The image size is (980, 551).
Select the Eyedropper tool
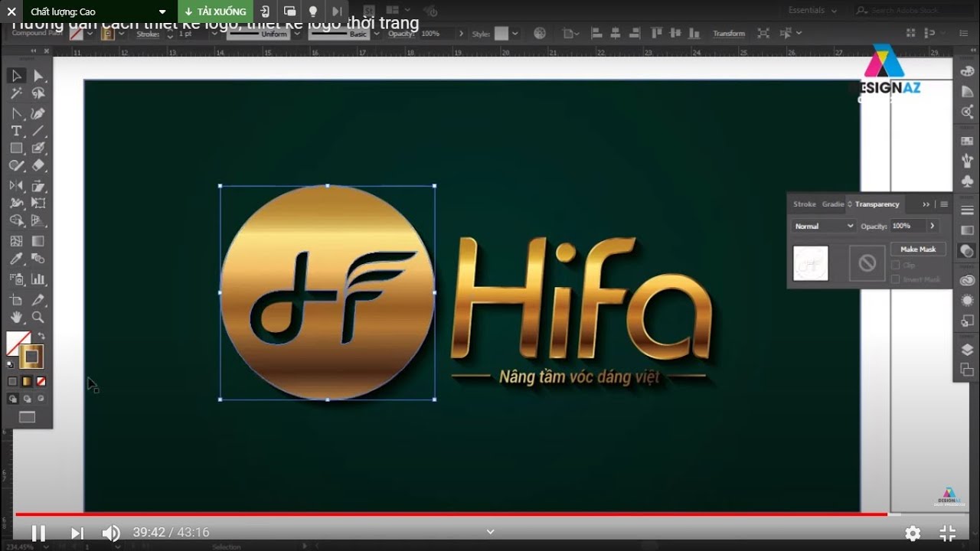click(16, 259)
